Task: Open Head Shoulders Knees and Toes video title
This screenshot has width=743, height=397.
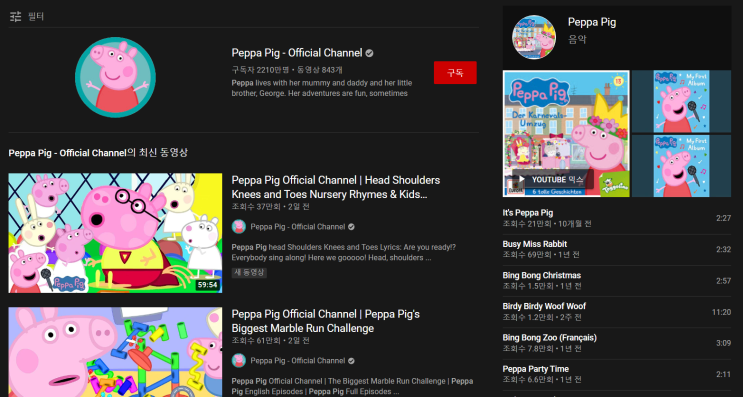Action: 335,187
